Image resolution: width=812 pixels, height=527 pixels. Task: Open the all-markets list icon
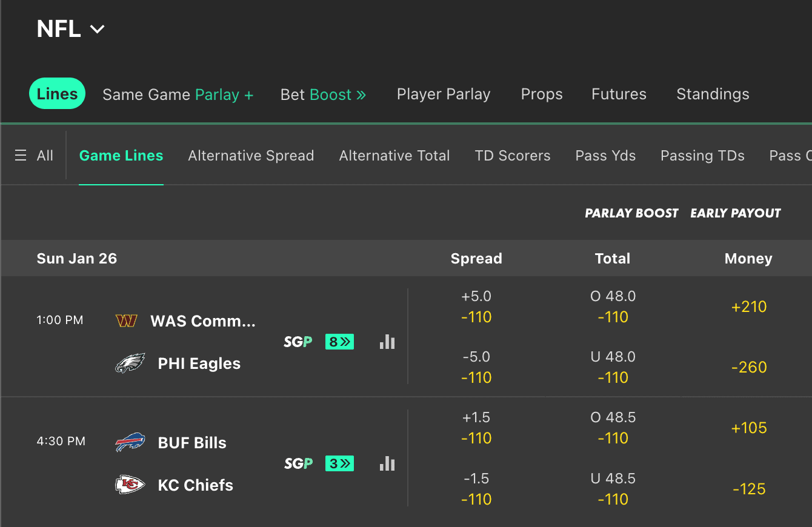(19, 154)
